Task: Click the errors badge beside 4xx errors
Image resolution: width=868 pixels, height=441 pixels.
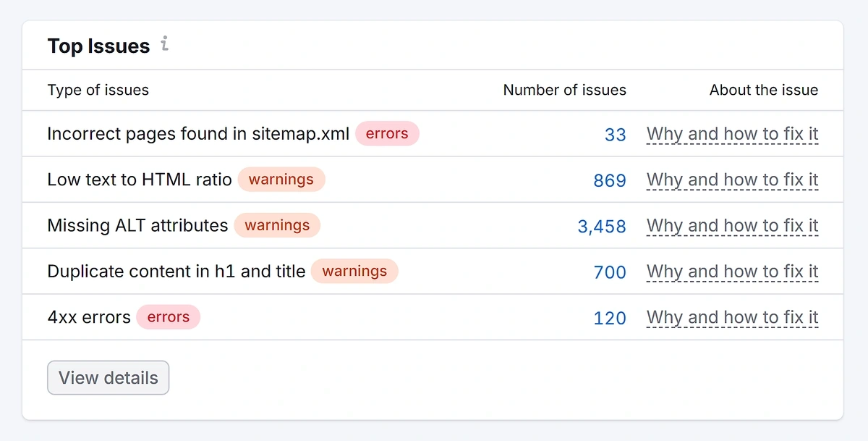Action: (168, 317)
